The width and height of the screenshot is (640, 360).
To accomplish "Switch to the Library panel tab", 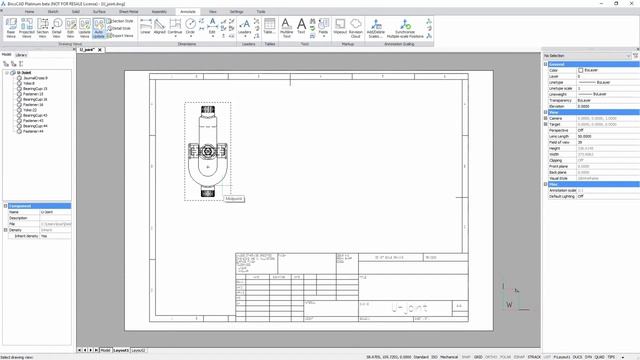I will [x=21, y=55].
